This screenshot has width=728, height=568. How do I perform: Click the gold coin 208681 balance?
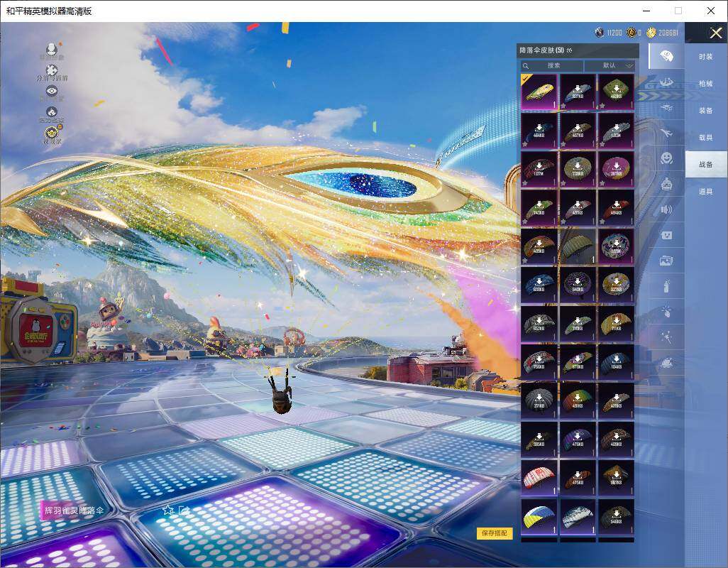(x=662, y=33)
